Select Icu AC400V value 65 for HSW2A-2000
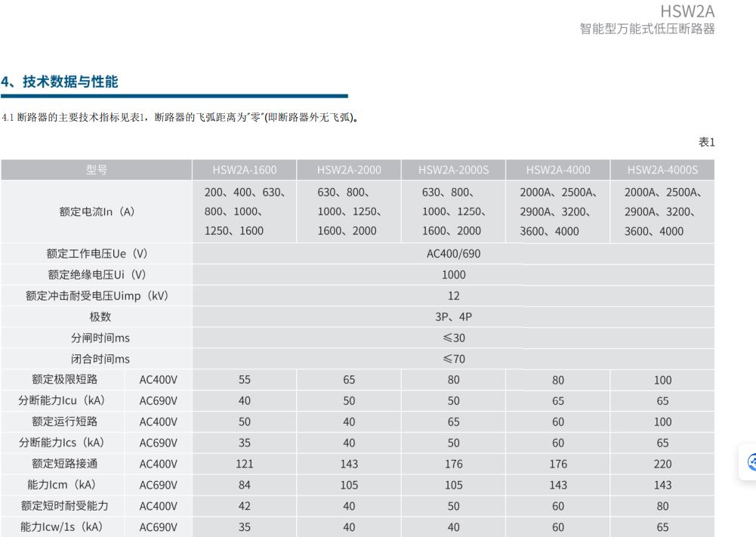 pos(349,380)
